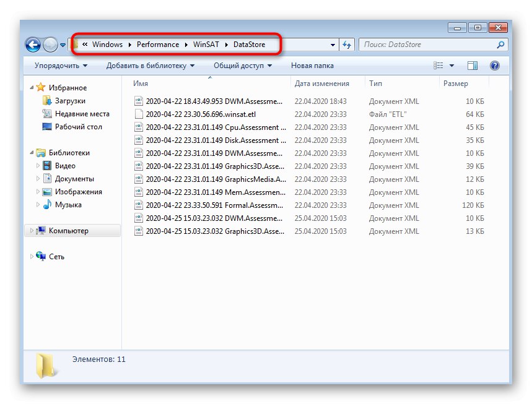This screenshot has height=404, width=532.
Task: Open Добавить в библиотеку menu
Action: pos(150,66)
